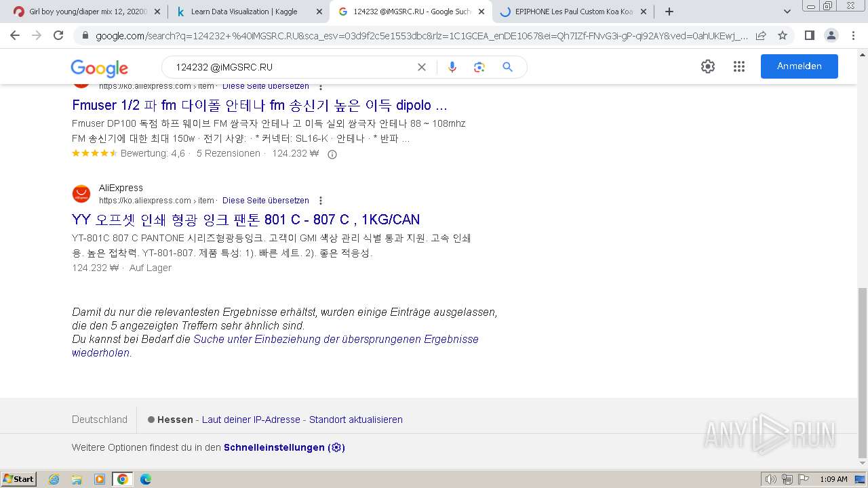Close the Kaggle tab
The height and width of the screenshot is (488, 868).
[x=319, y=12]
